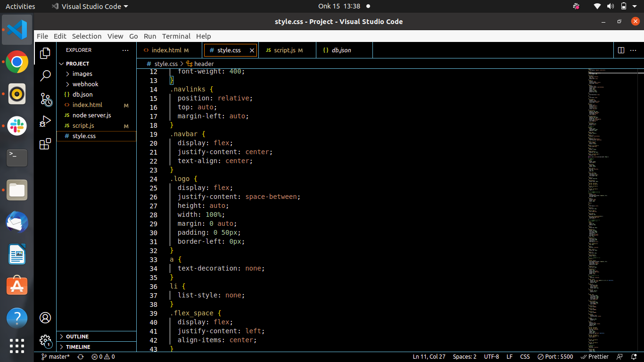Open the File menu
Screen dimensions: 644x362
[42, 36]
